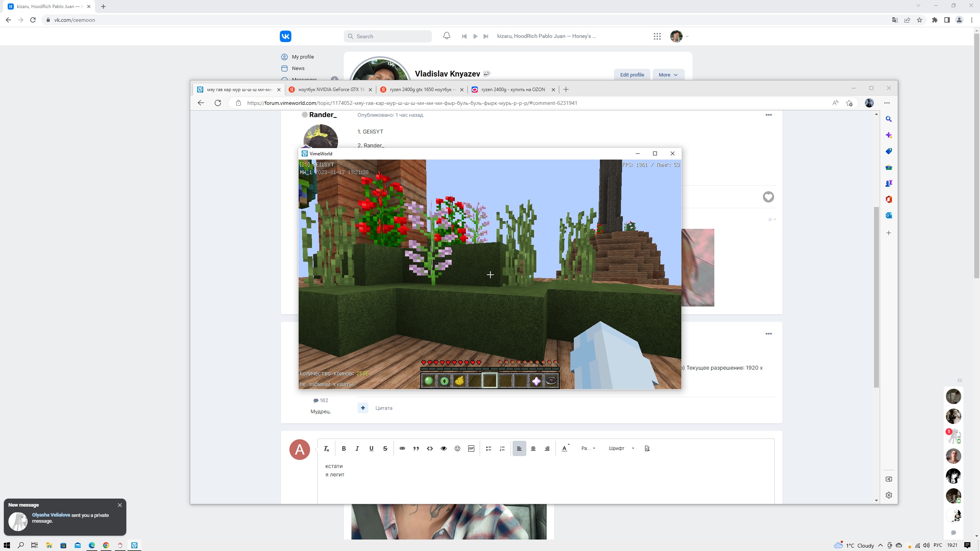Toggle bold formatting in the editor
Image resolution: width=980 pixels, height=551 pixels.
(x=344, y=448)
